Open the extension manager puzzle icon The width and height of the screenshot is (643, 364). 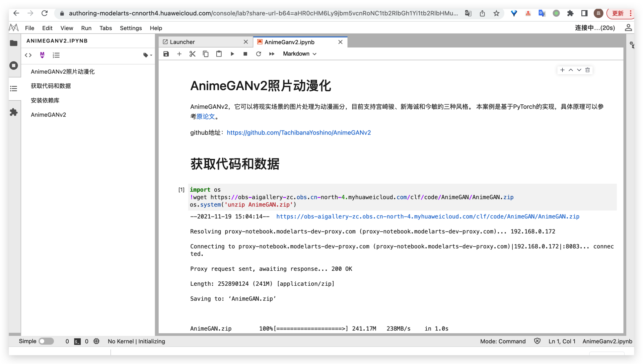click(x=14, y=112)
